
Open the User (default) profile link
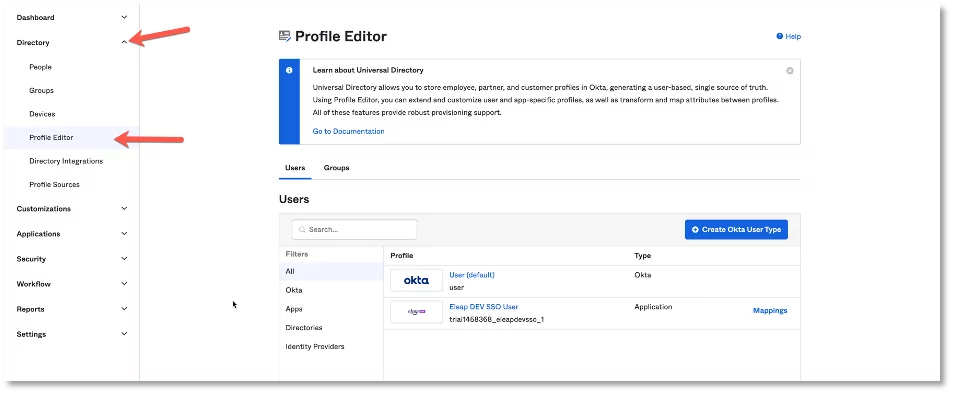click(x=472, y=275)
